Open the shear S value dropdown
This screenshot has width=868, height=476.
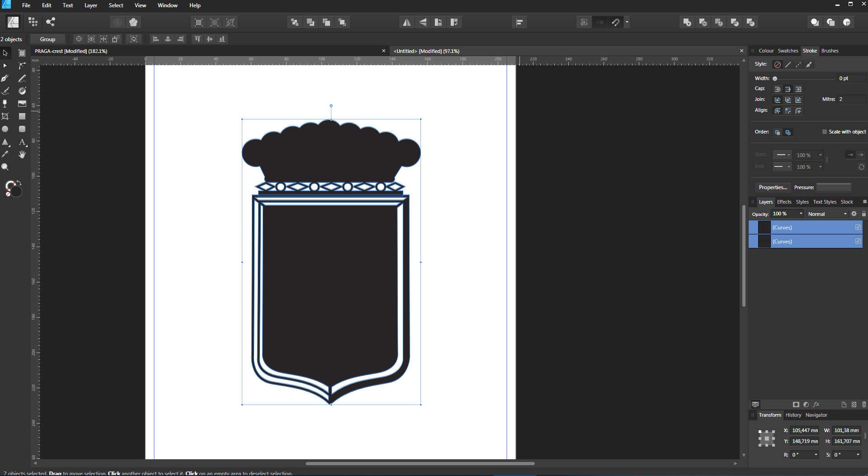[858, 455]
